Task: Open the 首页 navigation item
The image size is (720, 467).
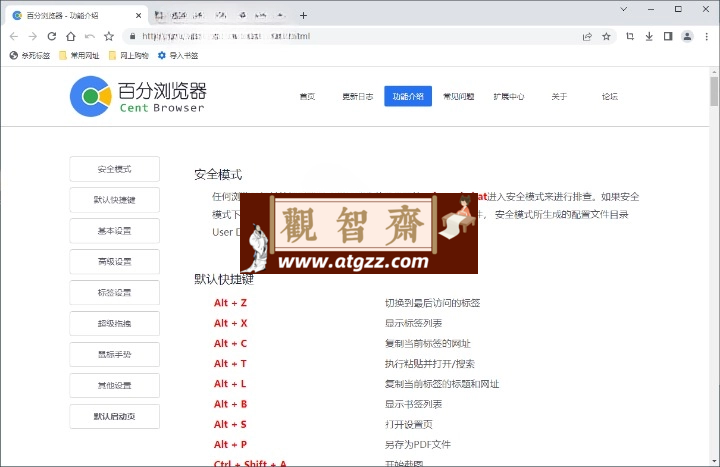Action: point(307,96)
